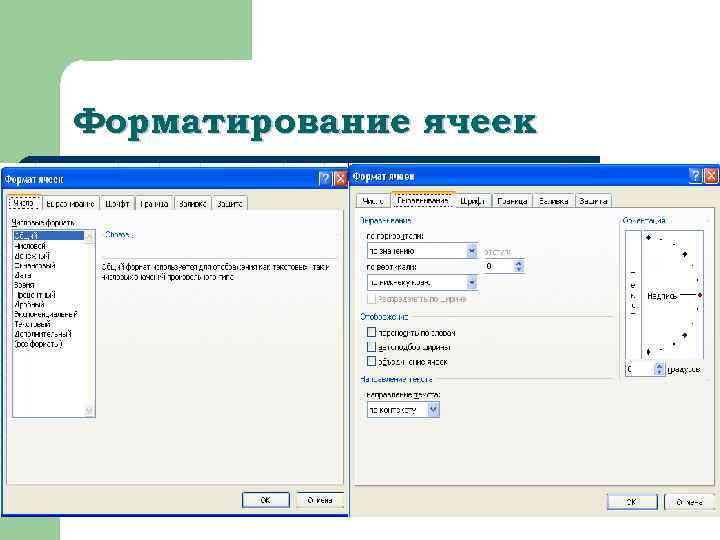Toggle the merge cells checkbox

point(371,361)
